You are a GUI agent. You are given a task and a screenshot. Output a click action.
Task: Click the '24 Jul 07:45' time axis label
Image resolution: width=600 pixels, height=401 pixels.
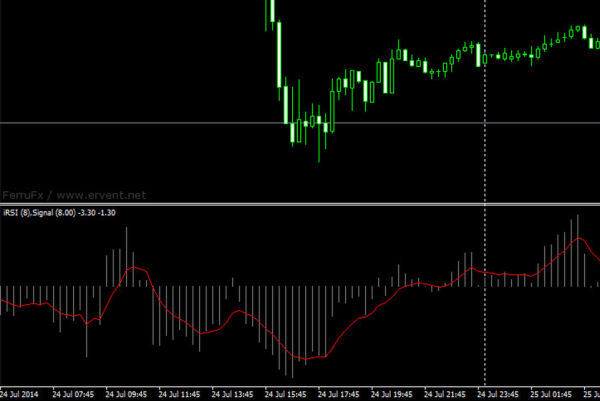pos(73,394)
